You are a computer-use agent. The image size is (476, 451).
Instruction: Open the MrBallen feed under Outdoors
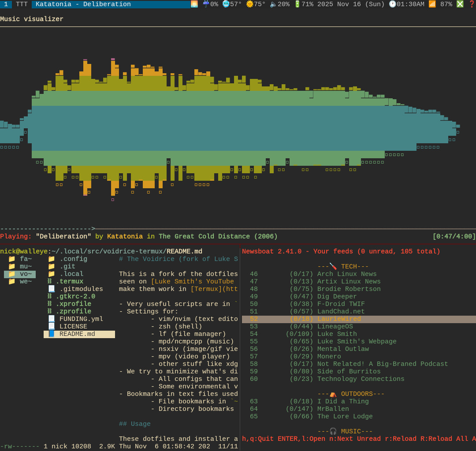333,409
